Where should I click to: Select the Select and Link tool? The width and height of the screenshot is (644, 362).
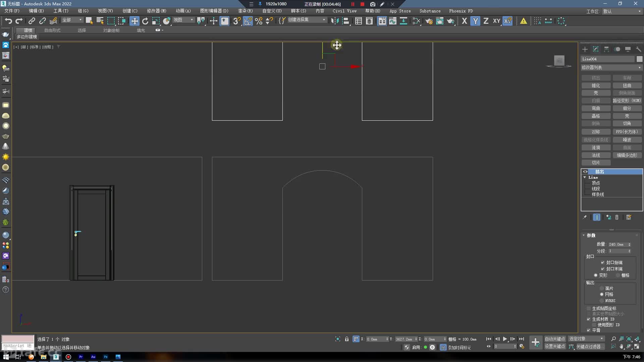(x=32, y=21)
